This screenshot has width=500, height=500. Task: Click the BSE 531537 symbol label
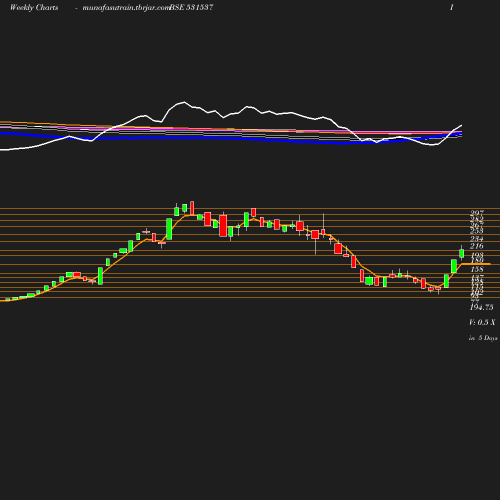[191, 7]
